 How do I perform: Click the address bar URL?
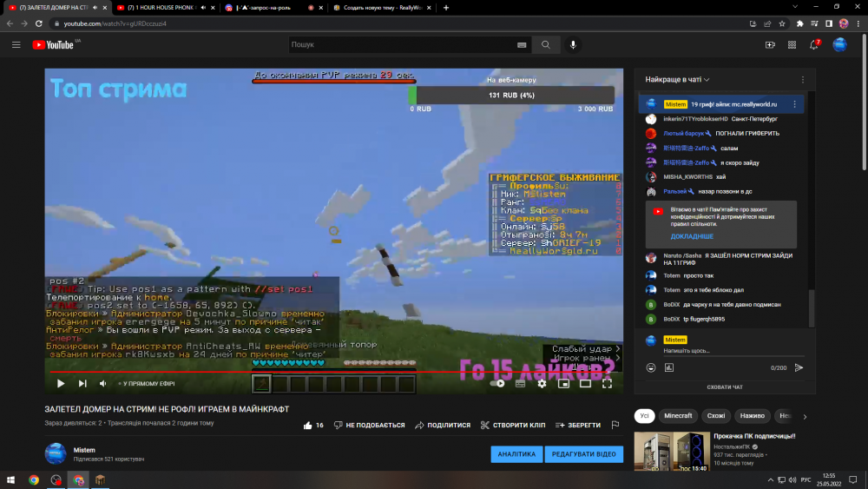coord(115,23)
